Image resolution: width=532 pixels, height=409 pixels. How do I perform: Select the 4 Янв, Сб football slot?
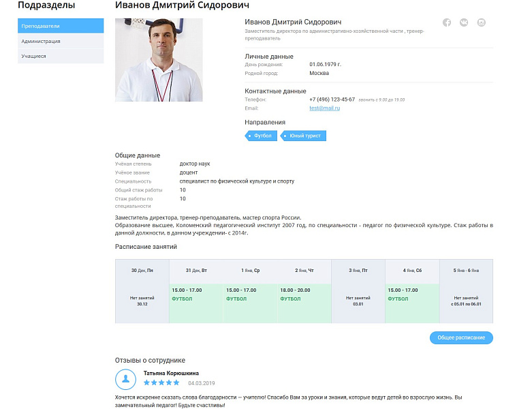[412, 303]
